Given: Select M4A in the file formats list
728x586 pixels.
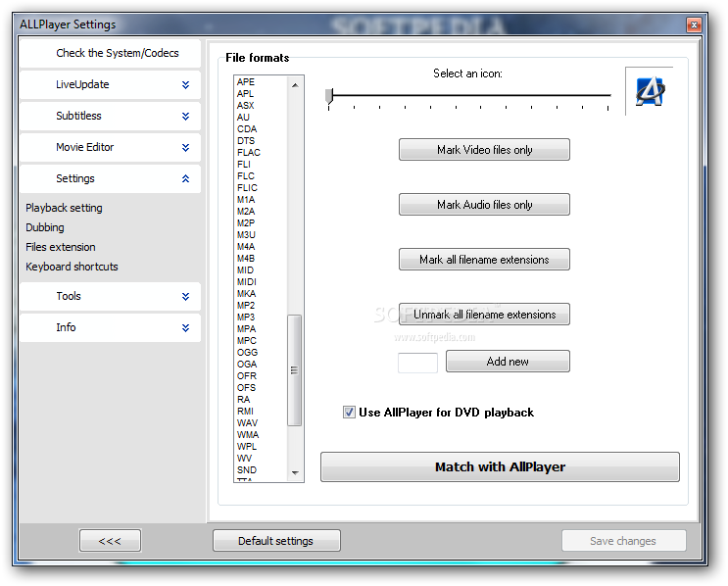Looking at the screenshot, I should point(246,247).
